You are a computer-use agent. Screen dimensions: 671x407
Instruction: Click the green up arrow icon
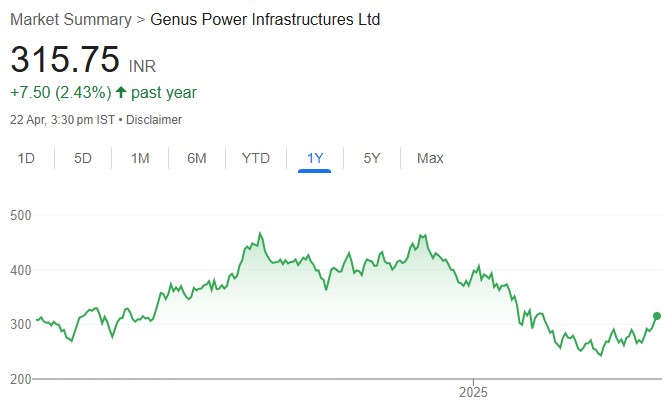tap(121, 93)
